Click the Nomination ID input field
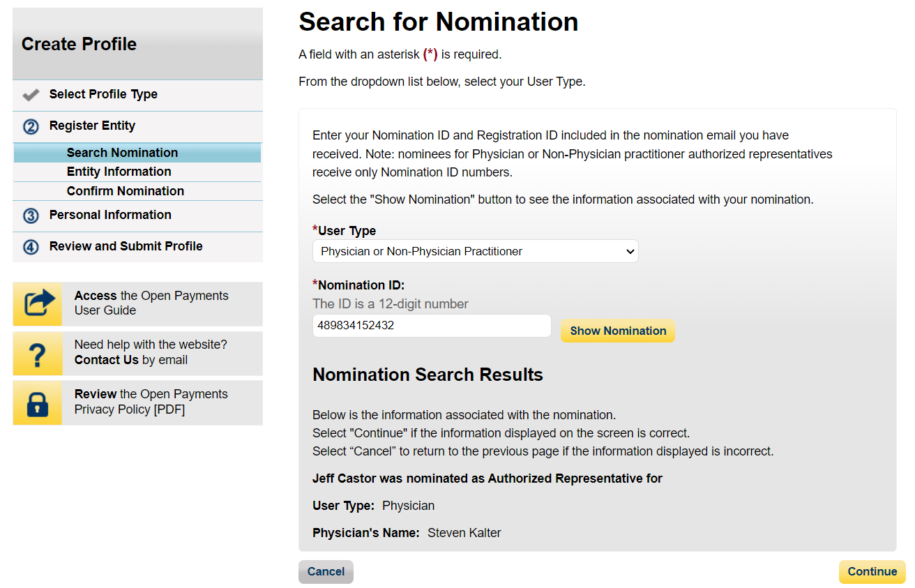915x588 pixels. (x=432, y=326)
